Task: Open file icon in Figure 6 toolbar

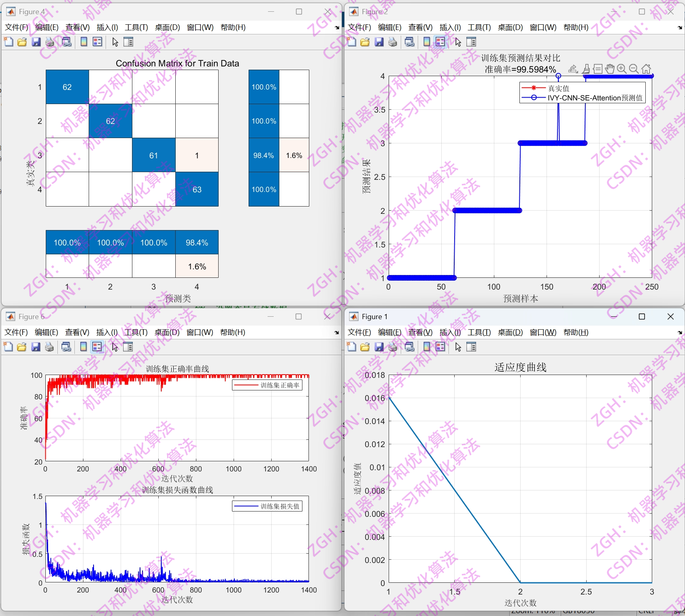Action: click(x=22, y=347)
